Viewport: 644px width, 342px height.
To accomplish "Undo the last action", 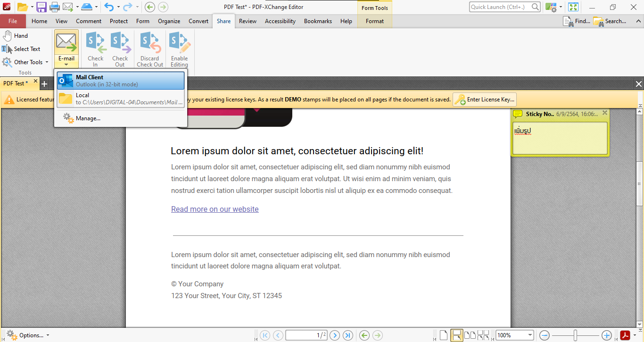I will tap(109, 7).
